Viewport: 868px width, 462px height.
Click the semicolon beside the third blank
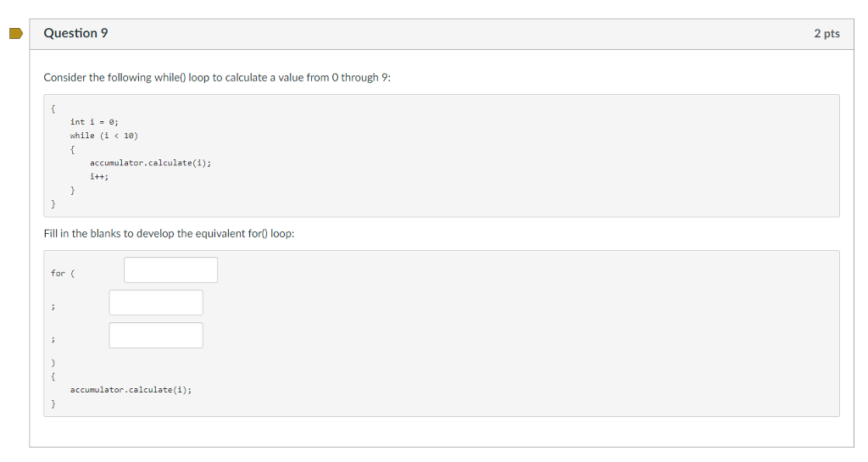pyautogui.click(x=53, y=339)
